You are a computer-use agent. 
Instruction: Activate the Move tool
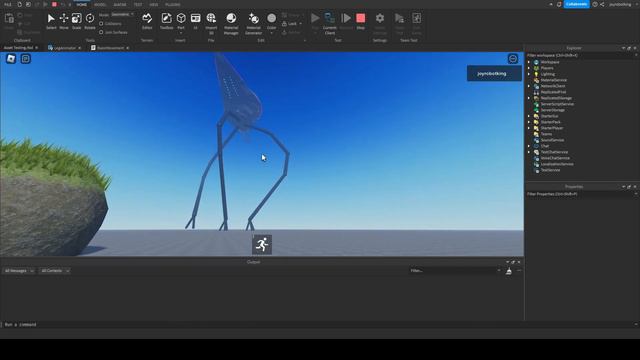coord(64,21)
